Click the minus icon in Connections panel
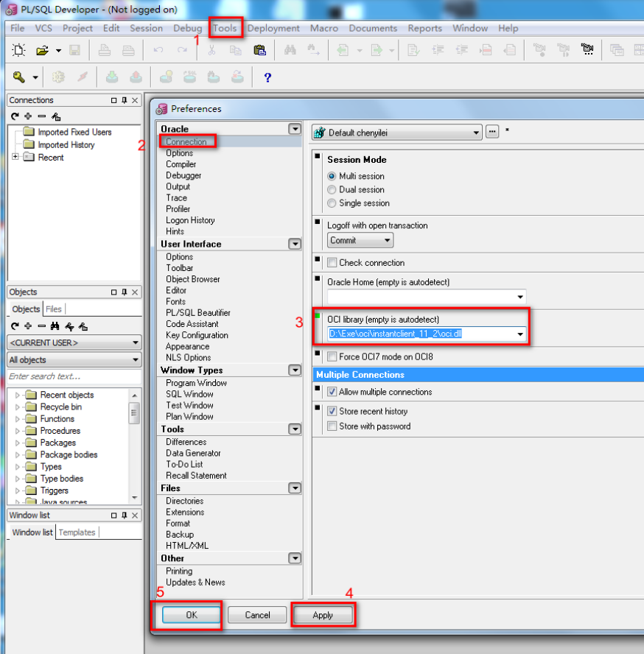The height and width of the screenshot is (654, 644). click(42, 116)
